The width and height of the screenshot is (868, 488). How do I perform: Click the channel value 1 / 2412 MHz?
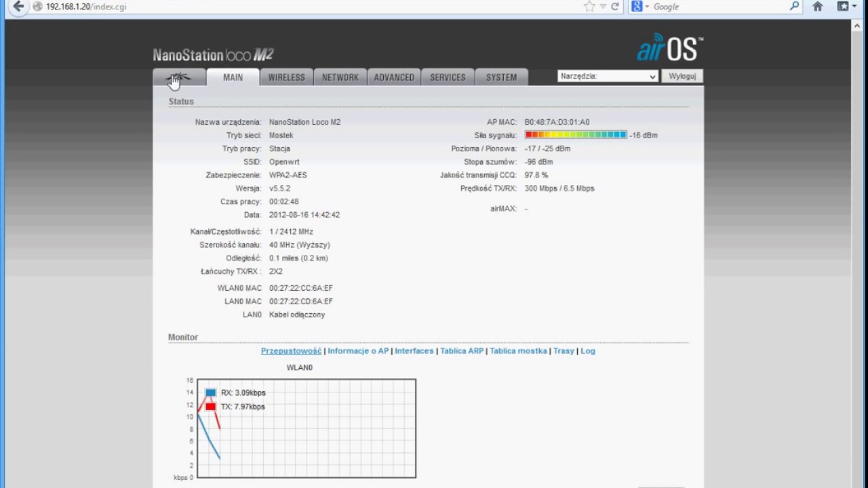pyautogui.click(x=291, y=232)
